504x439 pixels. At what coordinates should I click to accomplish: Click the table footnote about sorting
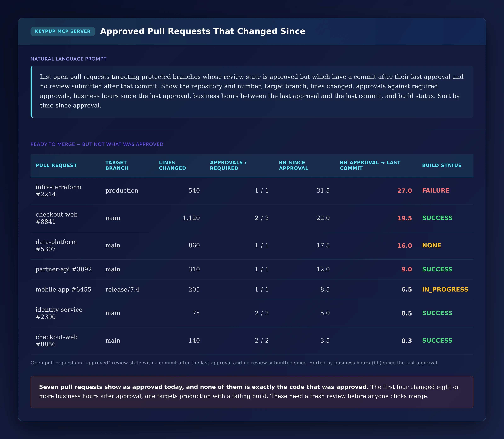tap(234, 363)
